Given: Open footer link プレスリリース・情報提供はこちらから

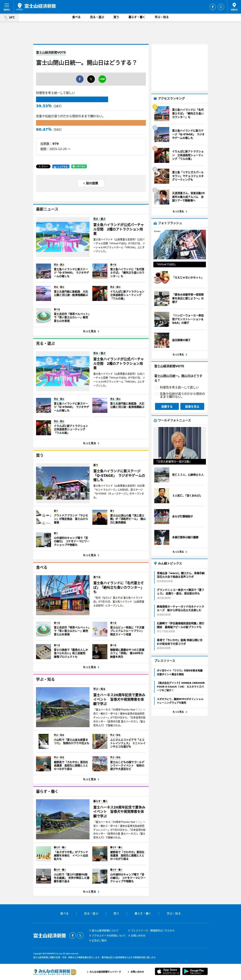Looking at the screenshot, I should click(x=152, y=931).
